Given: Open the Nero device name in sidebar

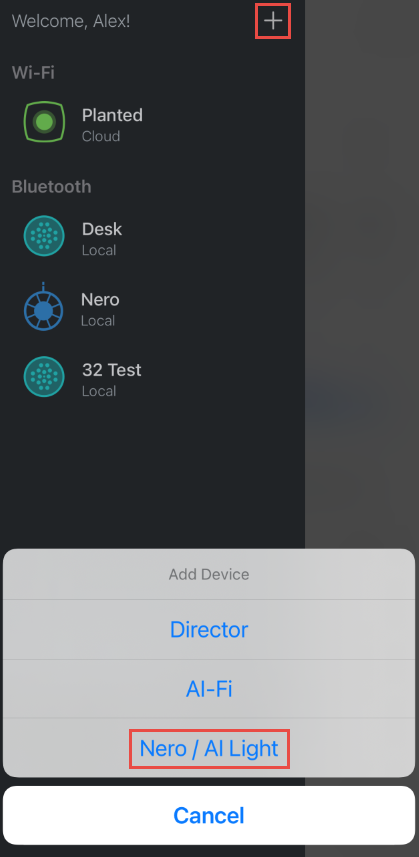Looking at the screenshot, I should pos(100,300).
